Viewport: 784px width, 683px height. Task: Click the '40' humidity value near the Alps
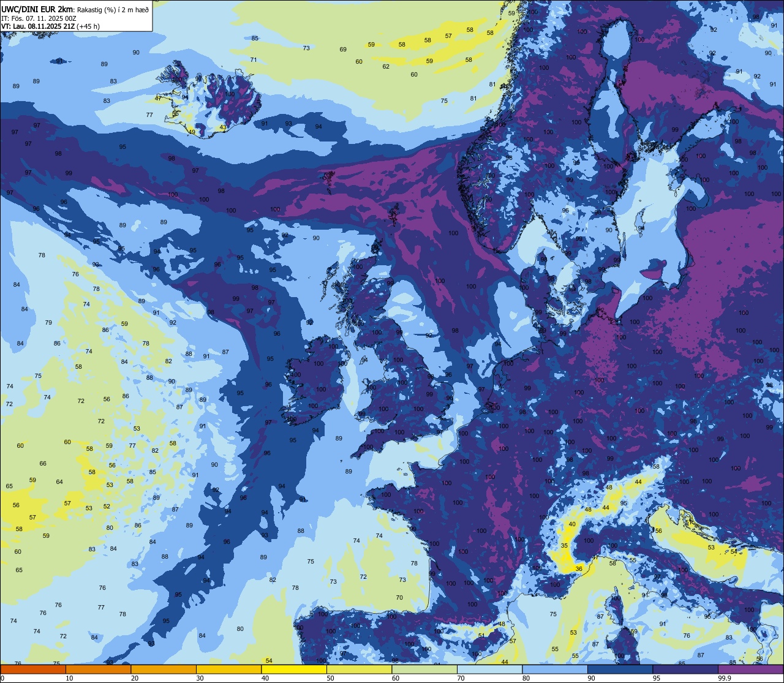click(x=572, y=524)
